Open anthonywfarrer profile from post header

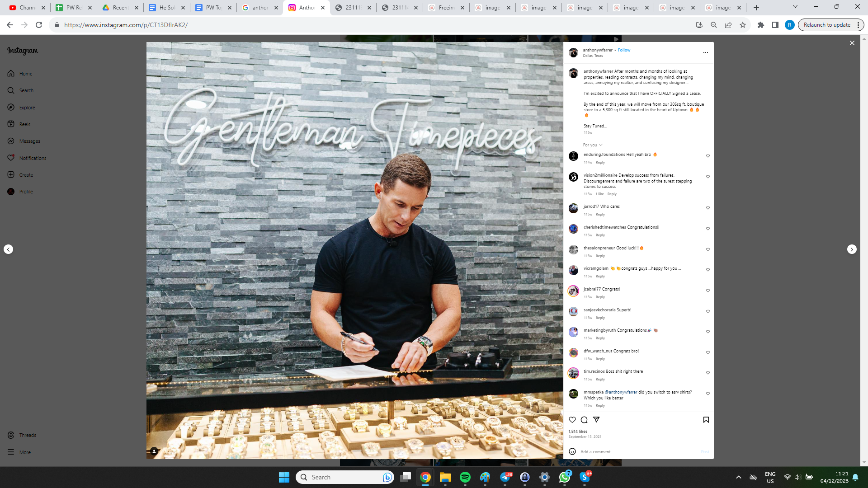(598, 50)
